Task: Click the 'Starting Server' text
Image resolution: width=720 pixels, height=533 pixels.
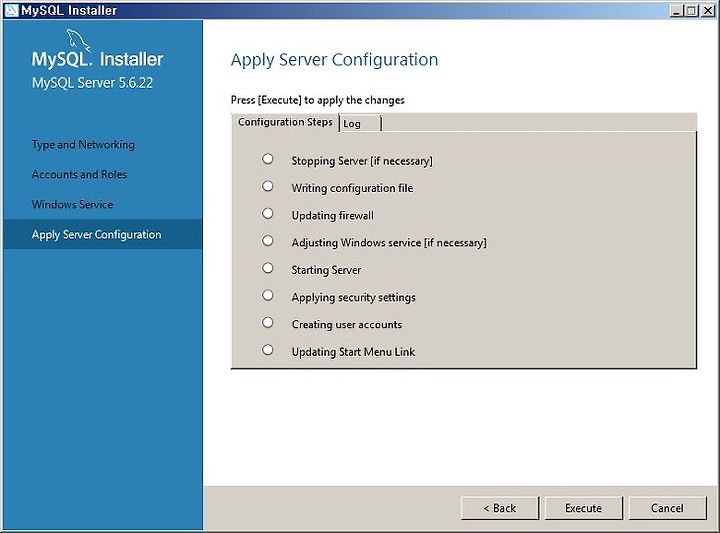Action: click(326, 270)
